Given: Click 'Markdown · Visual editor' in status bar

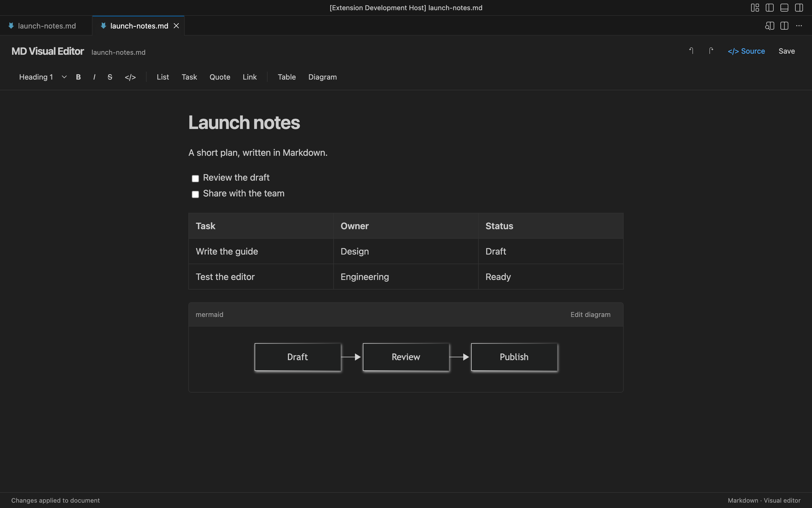Looking at the screenshot, I should [x=764, y=500].
